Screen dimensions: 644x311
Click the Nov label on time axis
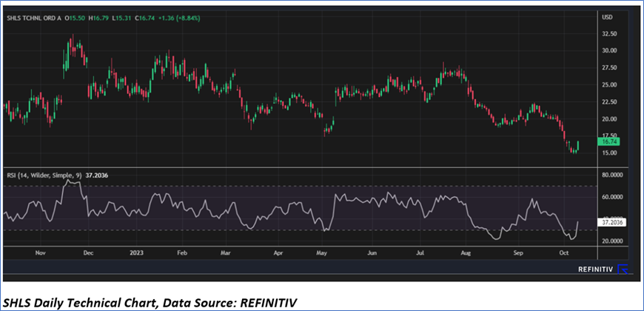pyautogui.click(x=40, y=252)
